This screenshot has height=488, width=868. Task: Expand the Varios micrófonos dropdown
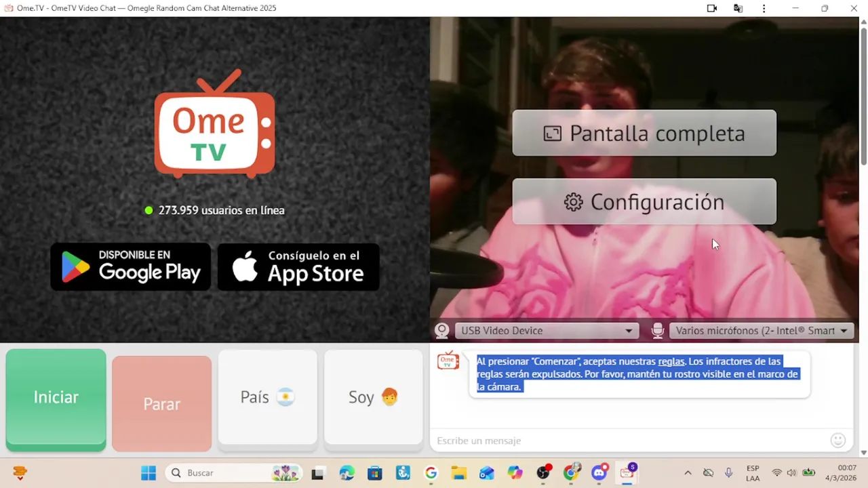coord(762,331)
